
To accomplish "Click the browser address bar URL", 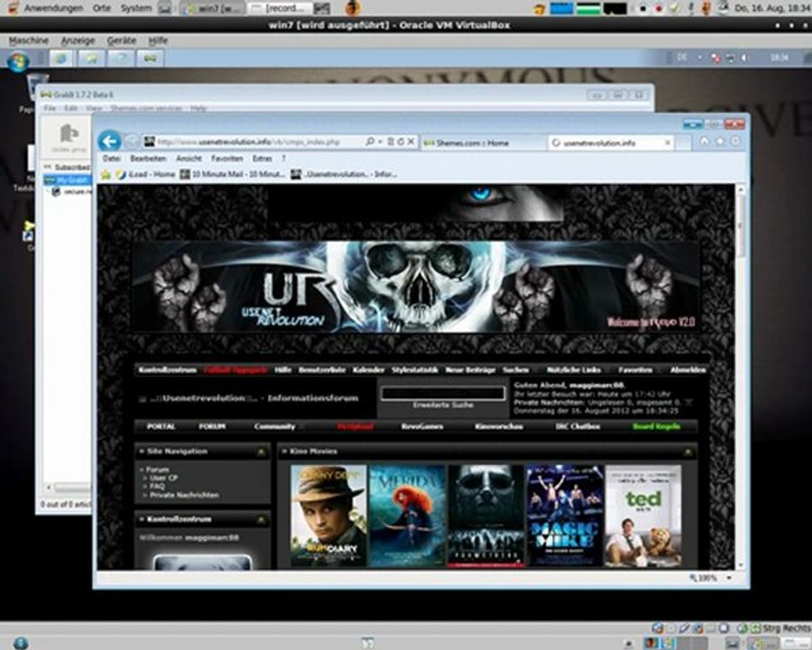I will [x=249, y=142].
